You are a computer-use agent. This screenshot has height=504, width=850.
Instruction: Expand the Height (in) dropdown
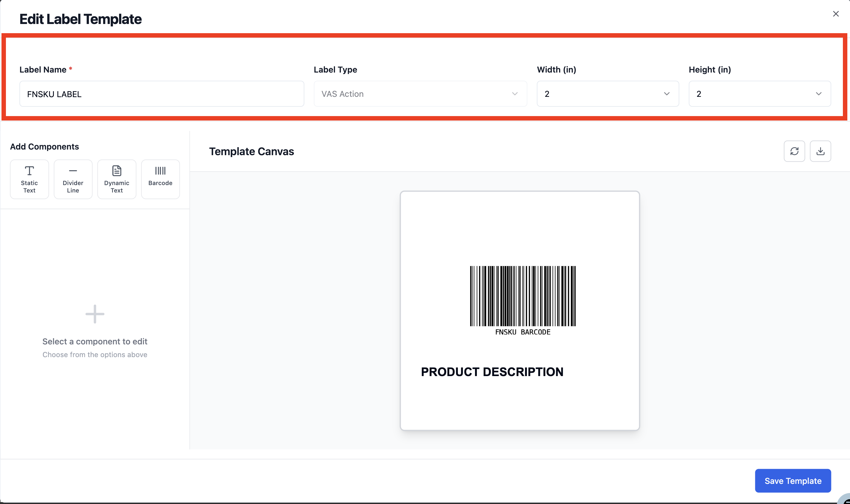pyautogui.click(x=759, y=94)
